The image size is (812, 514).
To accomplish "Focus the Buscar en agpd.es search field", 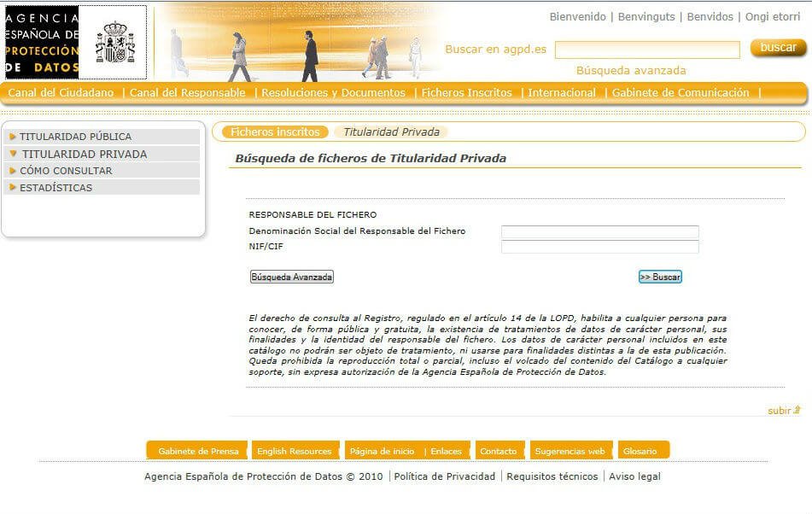I will point(647,50).
